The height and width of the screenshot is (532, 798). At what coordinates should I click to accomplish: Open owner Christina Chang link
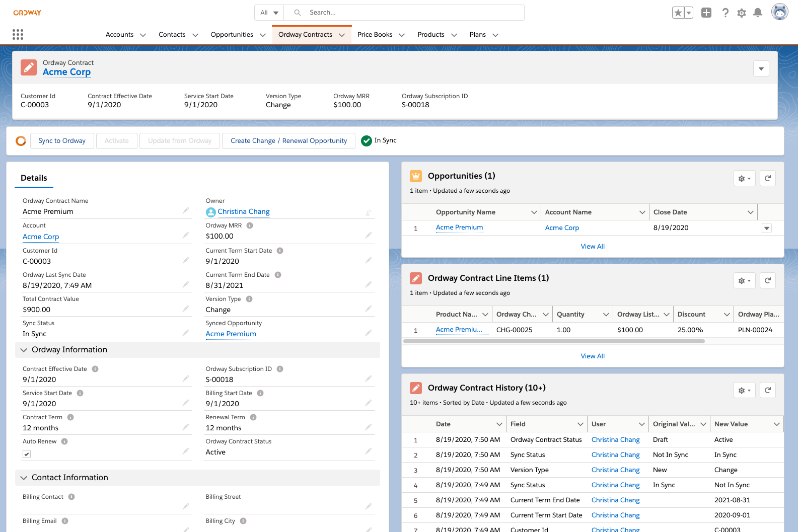coord(244,212)
